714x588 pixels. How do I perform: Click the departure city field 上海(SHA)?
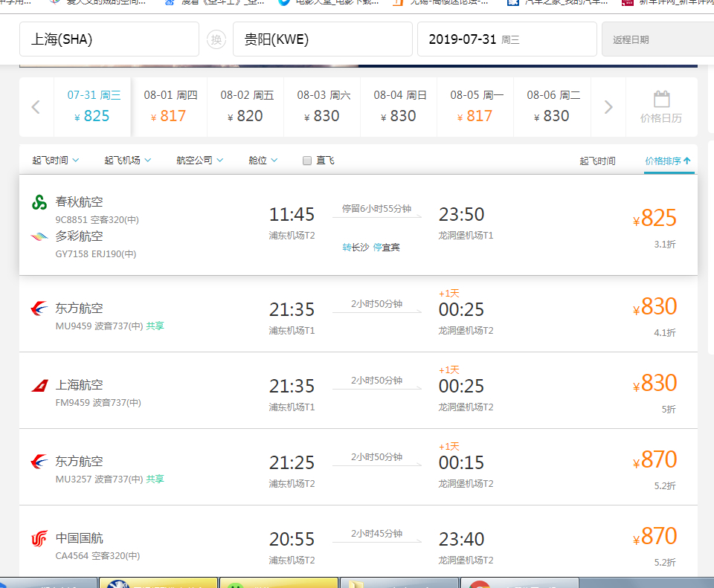(109, 39)
